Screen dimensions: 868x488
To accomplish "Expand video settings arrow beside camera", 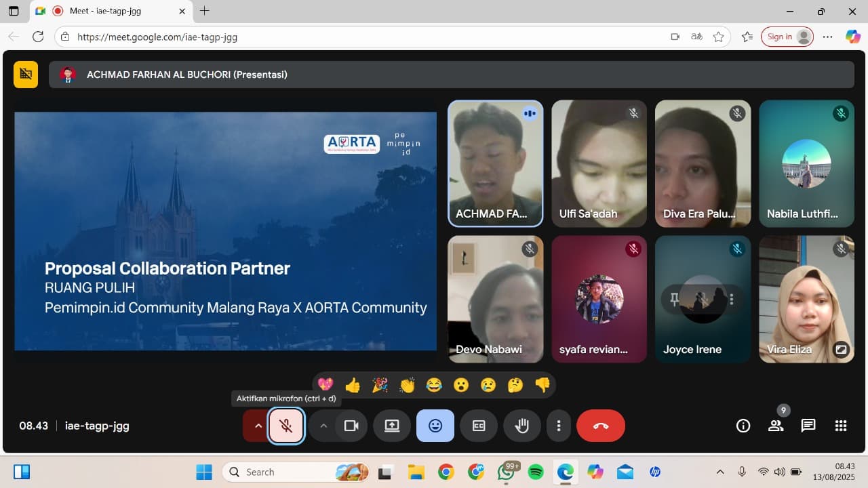I will tap(323, 426).
